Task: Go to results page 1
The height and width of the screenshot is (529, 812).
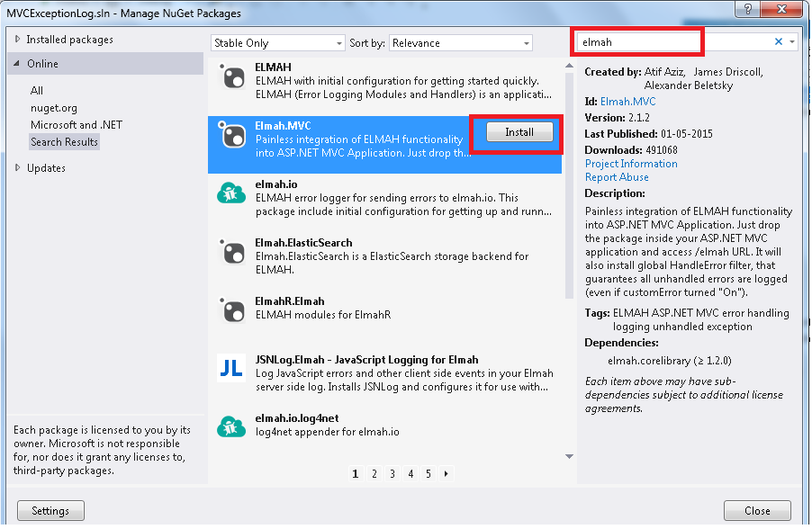Action: (356, 473)
